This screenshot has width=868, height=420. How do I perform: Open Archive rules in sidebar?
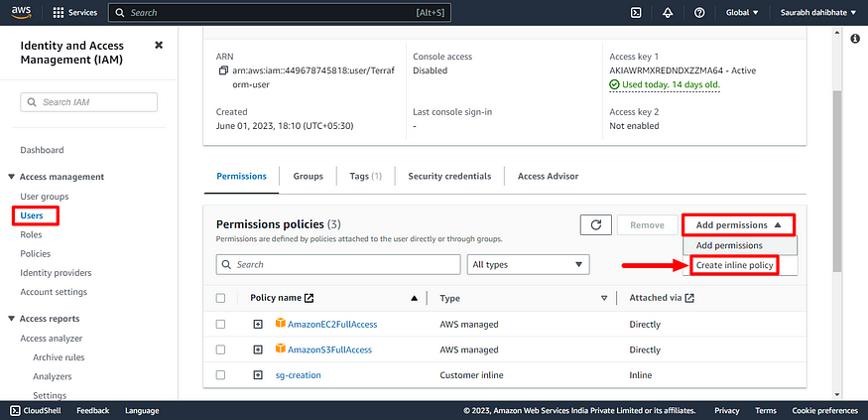point(59,357)
